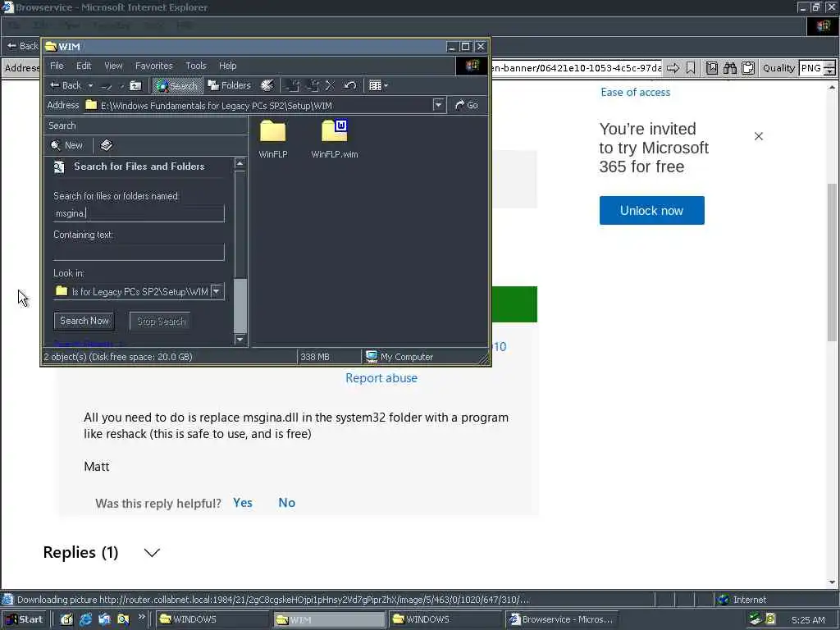Expand the quick launch overflow chevron

(x=141, y=617)
